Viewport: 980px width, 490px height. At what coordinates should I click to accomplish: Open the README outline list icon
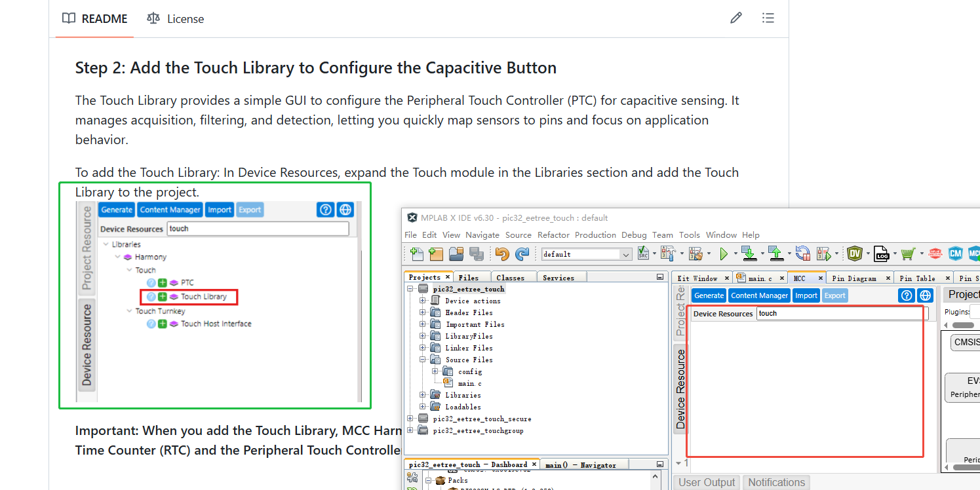768,18
